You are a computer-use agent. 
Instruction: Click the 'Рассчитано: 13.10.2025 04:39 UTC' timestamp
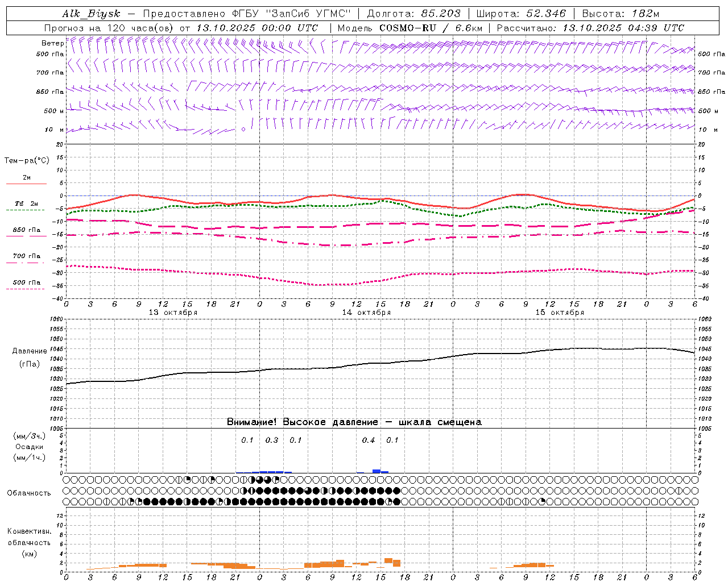[x=590, y=28]
